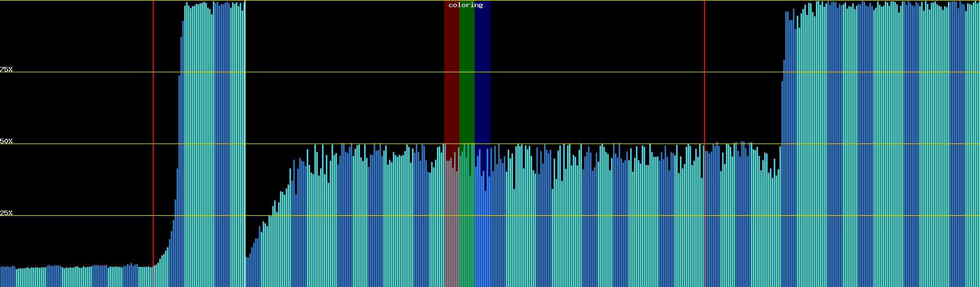
Task: Click the 75% axis label
Action: tap(6, 69)
